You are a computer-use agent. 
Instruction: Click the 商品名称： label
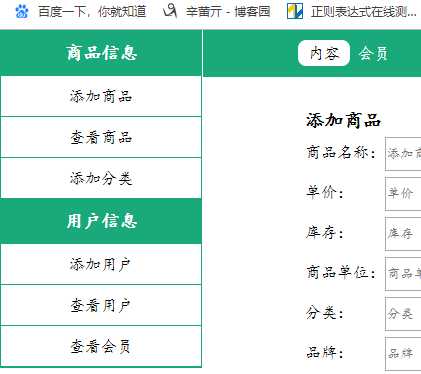341,153
